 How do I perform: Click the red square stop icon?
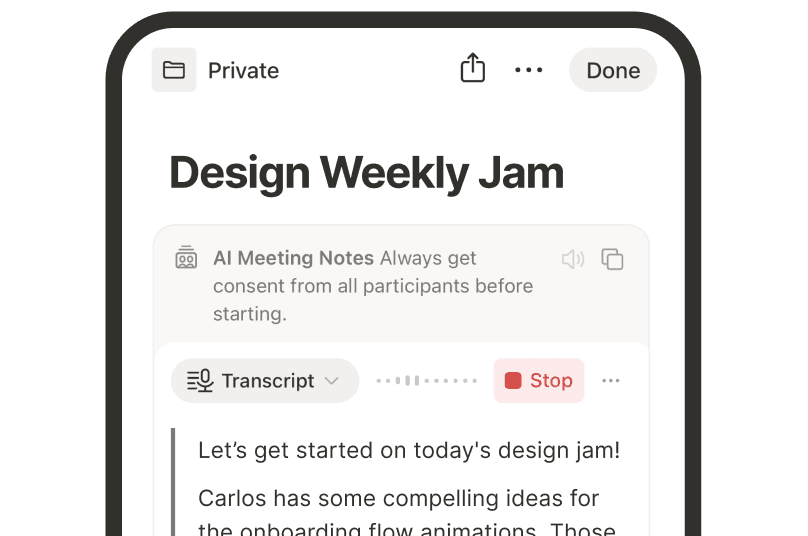tap(513, 381)
